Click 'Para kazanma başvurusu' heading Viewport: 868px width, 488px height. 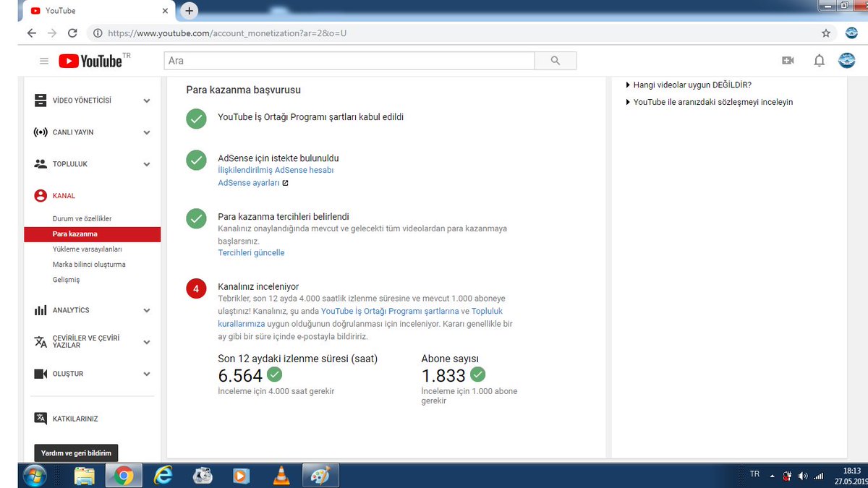point(243,90)
